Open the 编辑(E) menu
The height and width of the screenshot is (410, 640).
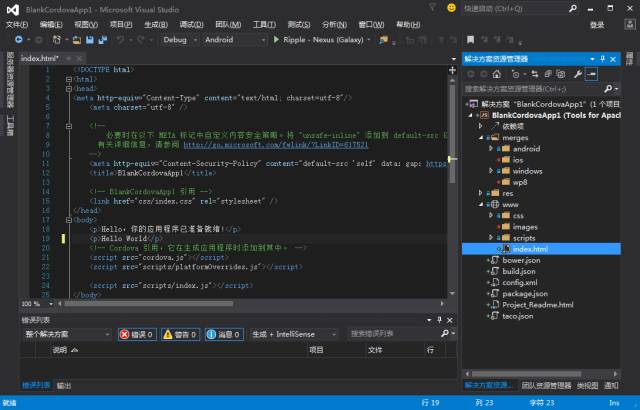coord(51,24)
